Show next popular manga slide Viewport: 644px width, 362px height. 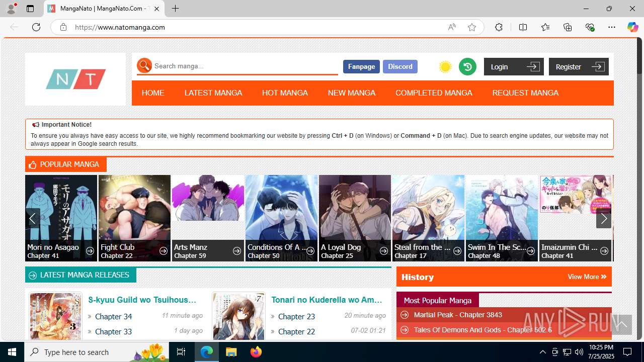(604, 218)
